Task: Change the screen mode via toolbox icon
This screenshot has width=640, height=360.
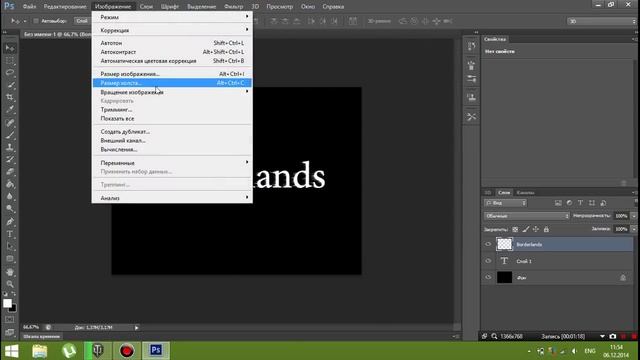Action: [x=10, y=332]
